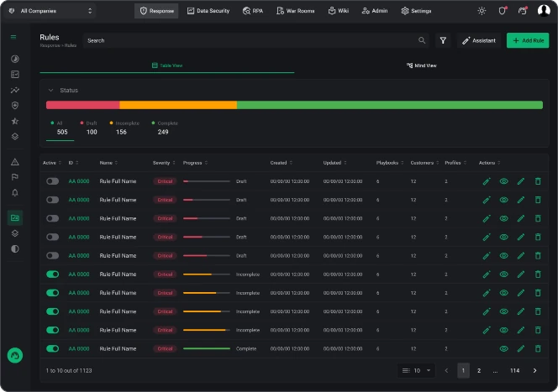The image size is (558, 392).
Task: Click the Add Rule button
Action: coord(528,40)
